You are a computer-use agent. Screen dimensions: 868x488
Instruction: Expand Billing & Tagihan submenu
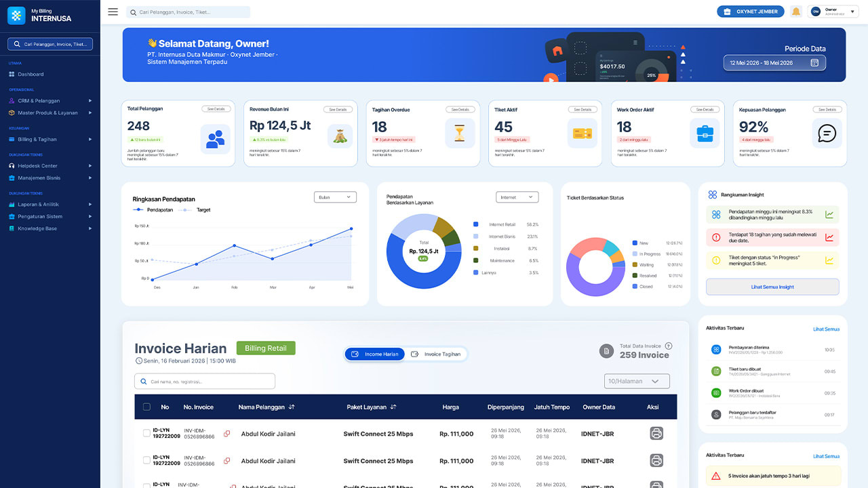[50, 140]
